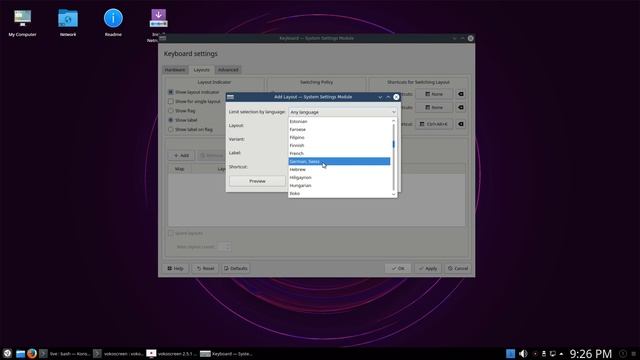Viewport: 640px width, 360px height.
Task: Toggle the Show layout indicator checkbox
Action: (171, 92)
